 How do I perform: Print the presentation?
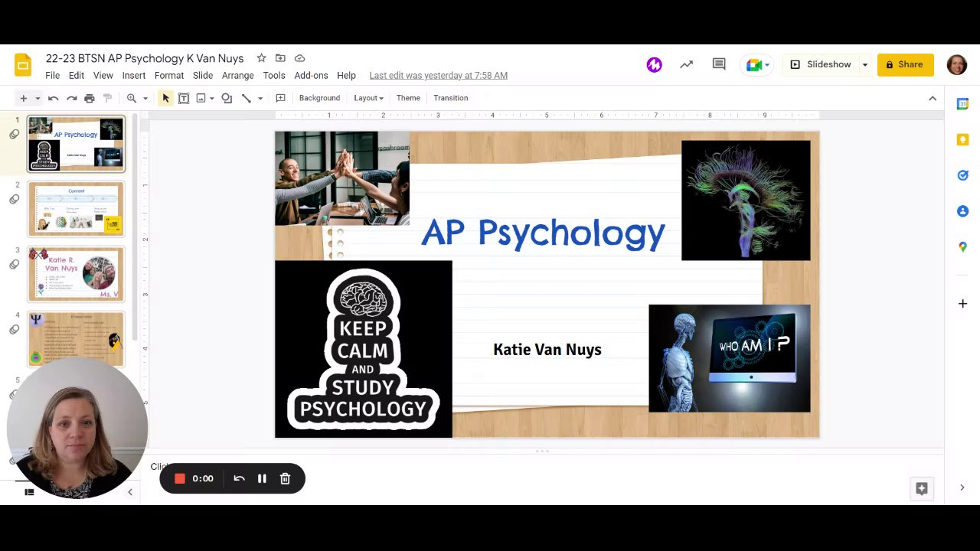pos(90,98)
